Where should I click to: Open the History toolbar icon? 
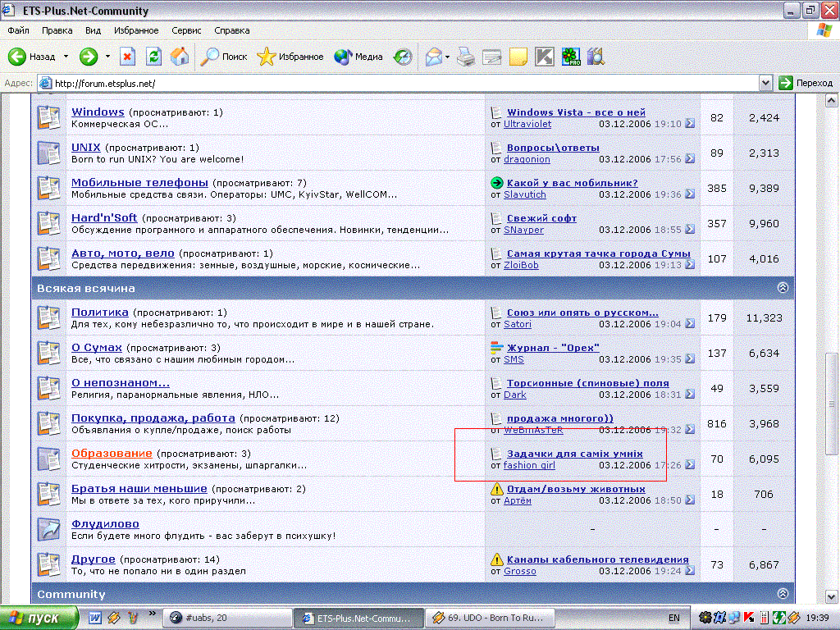click(x=403, y=57)
